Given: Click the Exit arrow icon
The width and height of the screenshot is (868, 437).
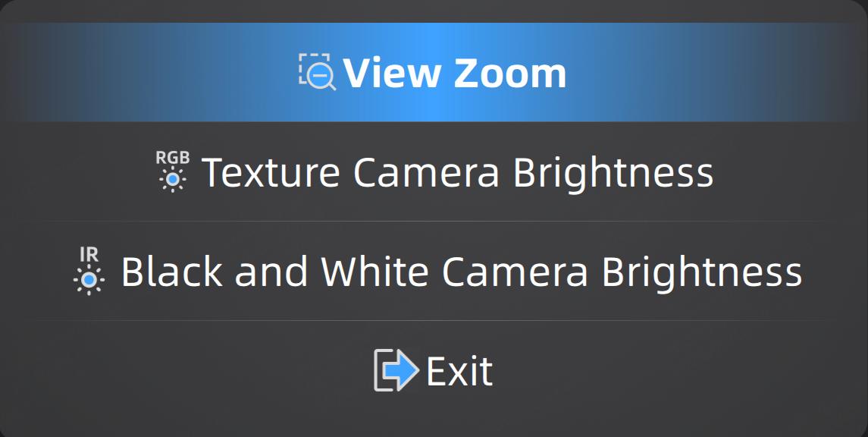Looking at the screenshot, I should [x=396, y=370].
